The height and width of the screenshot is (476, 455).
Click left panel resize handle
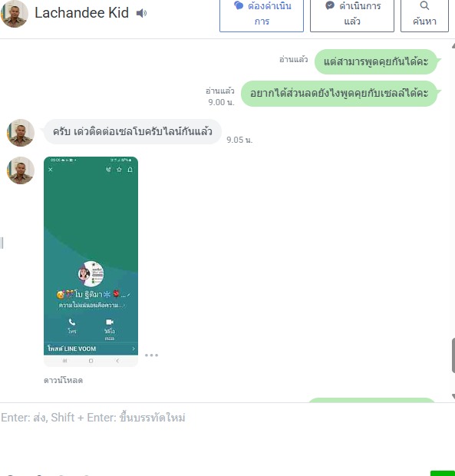click(x=2, y=243)
